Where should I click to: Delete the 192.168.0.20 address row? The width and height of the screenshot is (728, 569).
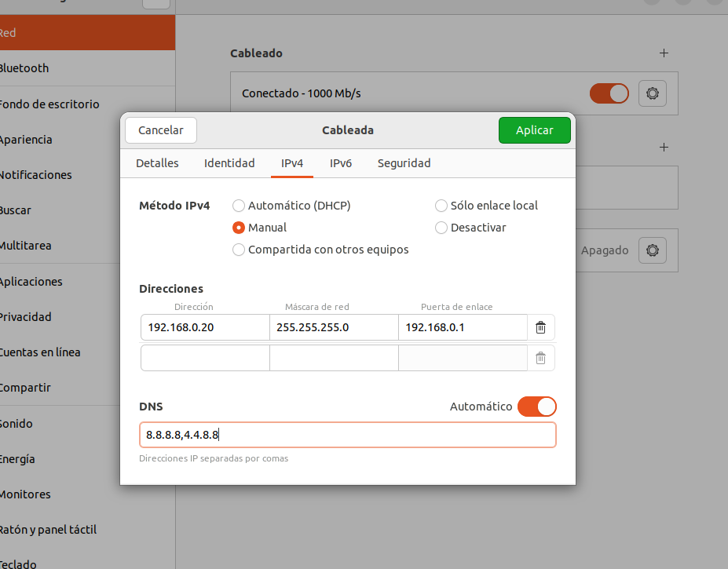pos(541,327)
